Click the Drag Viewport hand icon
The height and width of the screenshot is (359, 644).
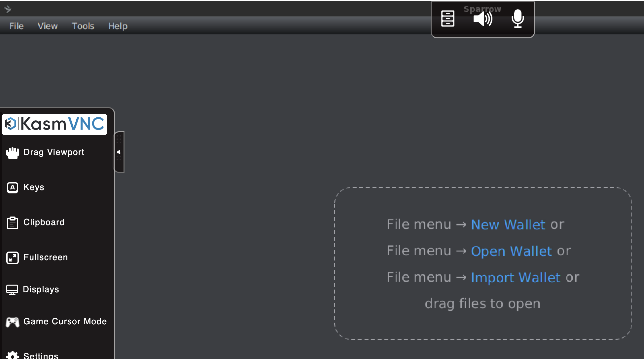coord(13,153)
